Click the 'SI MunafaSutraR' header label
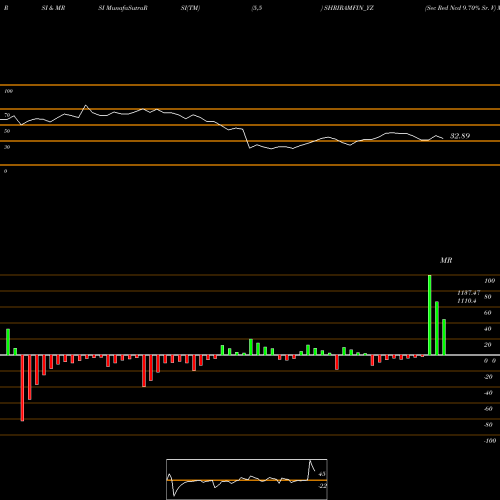 point(123,8)
